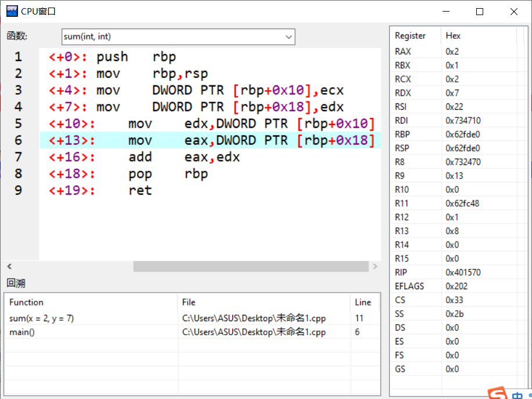
Task: Select line mov rbp,rsp
Action: [x=210, y=73]
